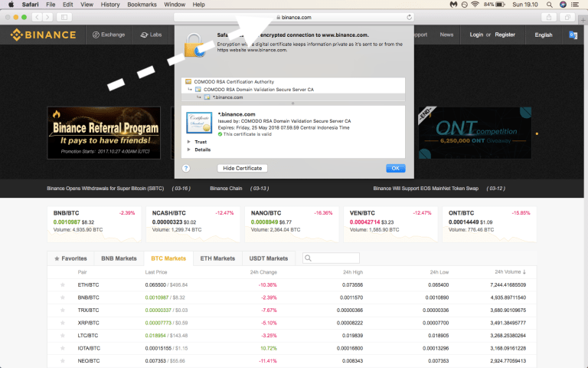Click the market search field
588x368 pixels.
coord(331,258)
